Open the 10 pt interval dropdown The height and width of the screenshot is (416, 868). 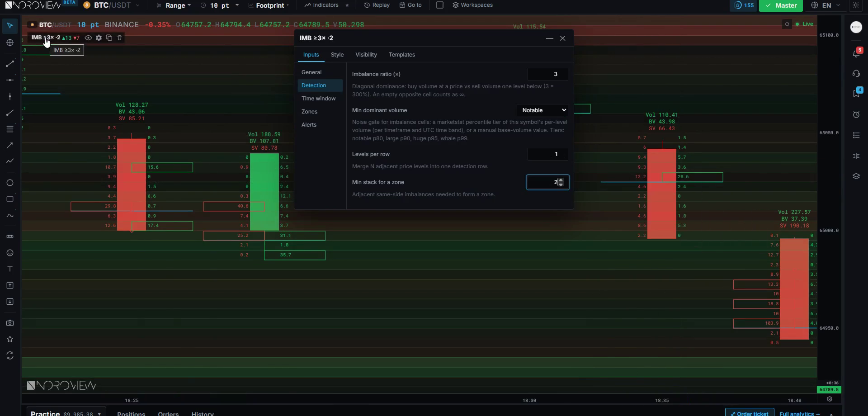pos(219,5)
